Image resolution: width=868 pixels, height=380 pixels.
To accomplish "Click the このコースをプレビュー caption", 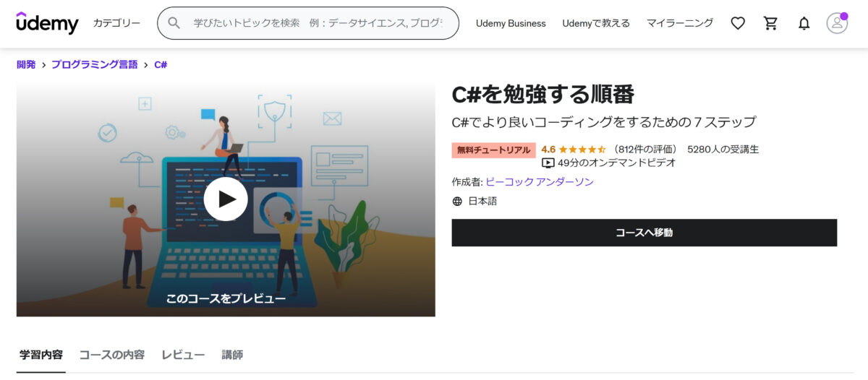I will 226,298.
